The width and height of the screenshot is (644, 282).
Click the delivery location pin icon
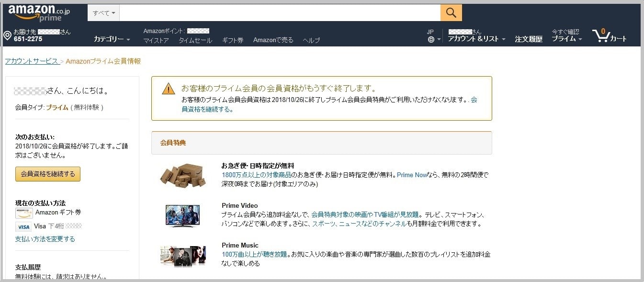pyautogui.click(x=7, y=36)
